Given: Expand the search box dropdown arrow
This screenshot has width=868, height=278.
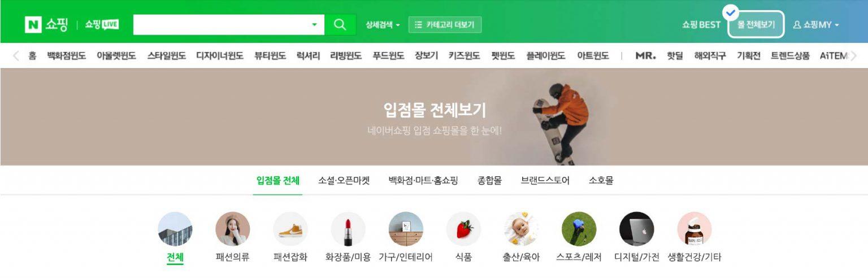Looking at the screenshot, I should [315, 25].
